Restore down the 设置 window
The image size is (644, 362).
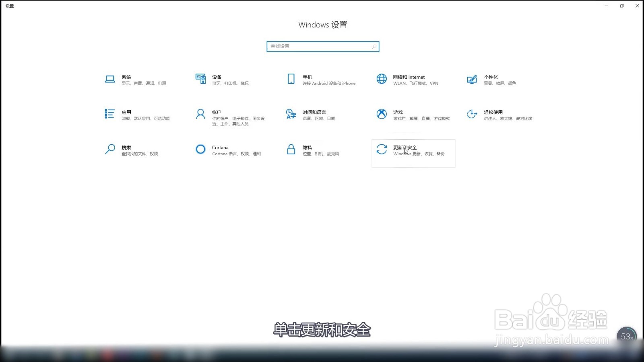(622, 6)
